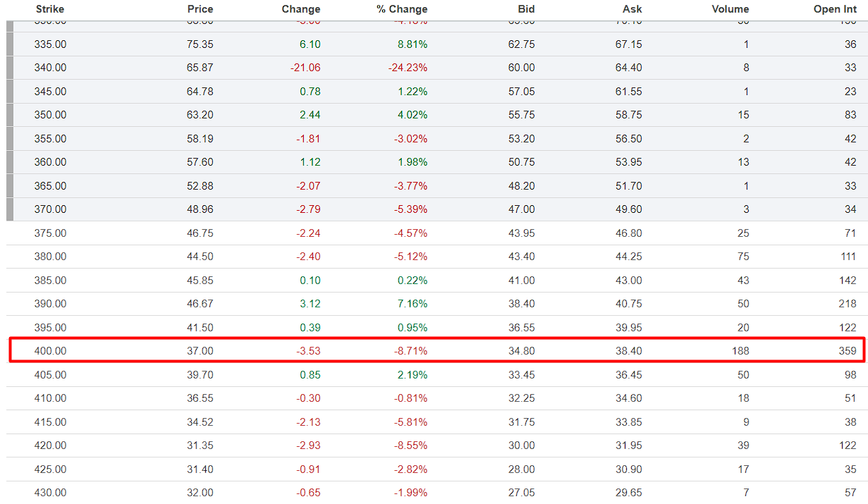Sort by Volume column header
The height and width of the screenshot is (504, 868).
tap(730, 9)
